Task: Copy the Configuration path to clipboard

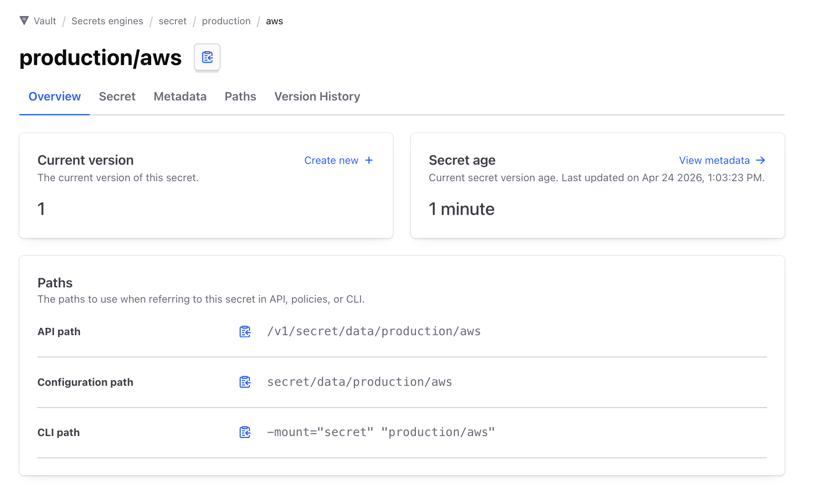Action: tap(245, 382)
